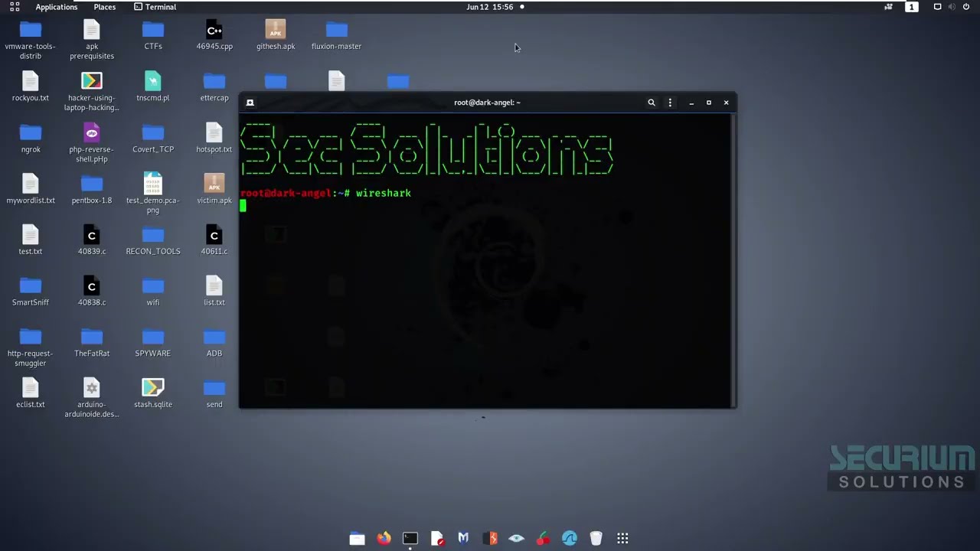Select stash.sqlite file
Viewport: 980px width, 551px height.
(153, 393)
